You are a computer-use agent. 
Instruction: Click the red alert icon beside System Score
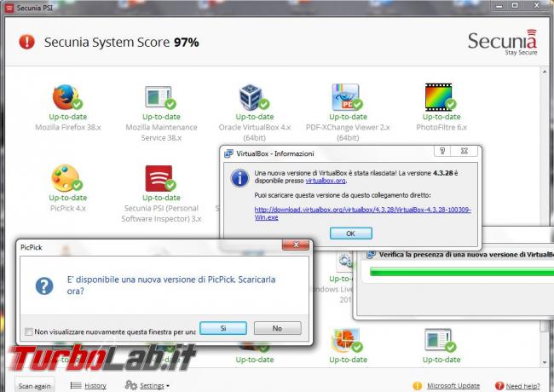click(x=27, y=42)
